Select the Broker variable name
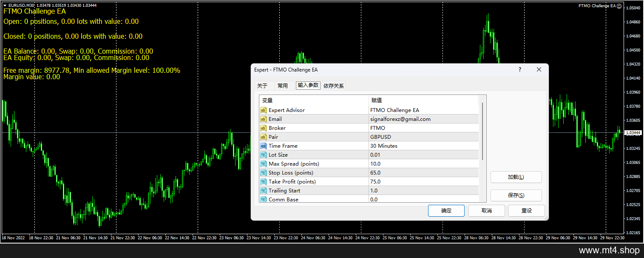The height and width of the screenshot is (258, 644). [277, 128]
